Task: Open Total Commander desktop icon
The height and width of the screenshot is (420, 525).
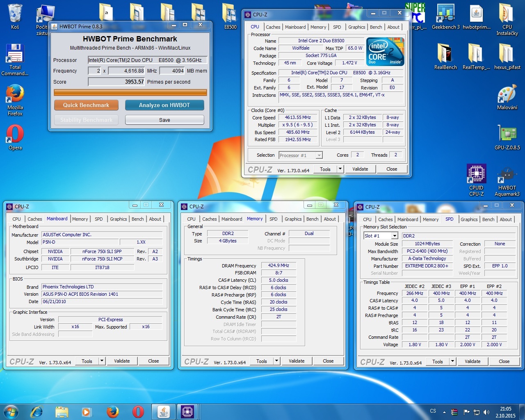Action: click(15, 60)
